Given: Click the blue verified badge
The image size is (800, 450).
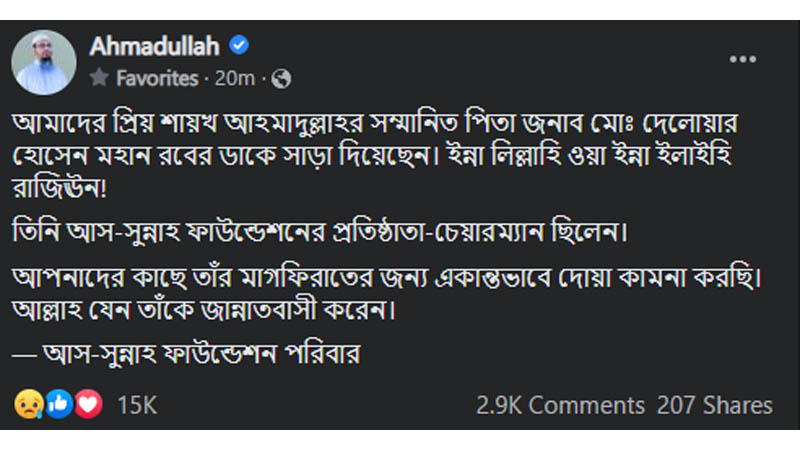Looking at the screenshot, I should point(240,46).
